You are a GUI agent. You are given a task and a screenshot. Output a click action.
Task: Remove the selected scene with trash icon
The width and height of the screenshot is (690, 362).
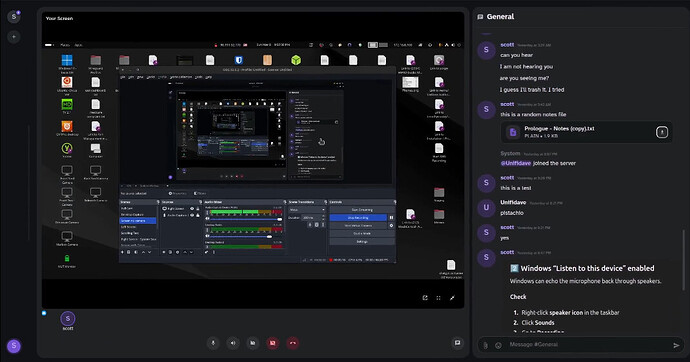pyautogui.click(x=128, y=252)
